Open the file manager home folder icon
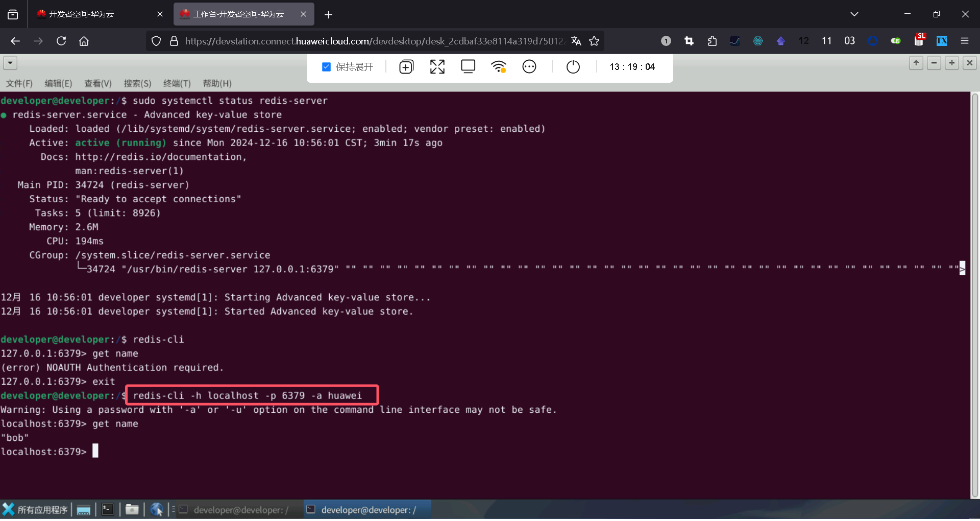Screen dimensions: 980x521 pyautogui.click(x=132, y=510)
